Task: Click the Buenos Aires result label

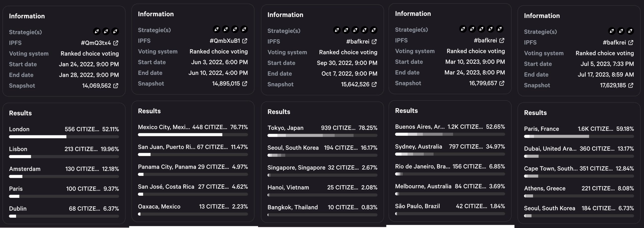Action: point(420,127)
